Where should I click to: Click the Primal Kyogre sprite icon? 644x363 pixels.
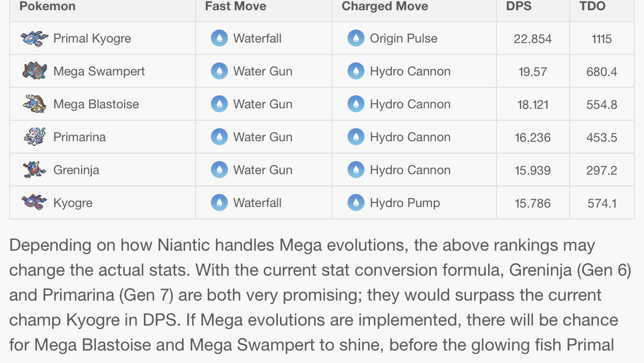click(35, 39)
